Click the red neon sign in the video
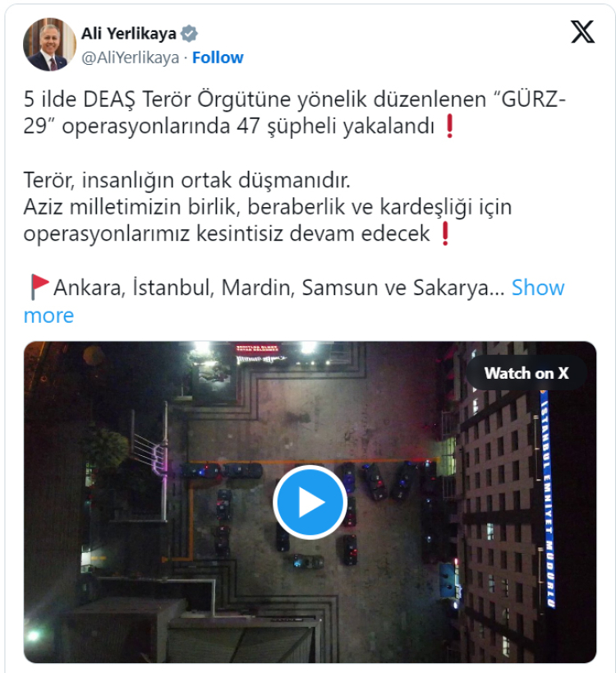 click(257, 348)
